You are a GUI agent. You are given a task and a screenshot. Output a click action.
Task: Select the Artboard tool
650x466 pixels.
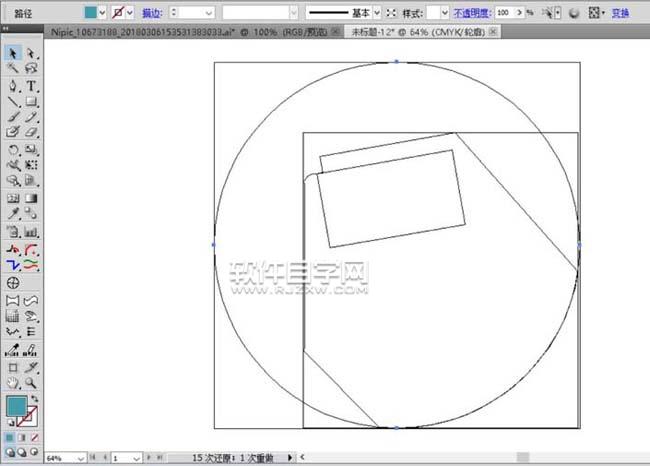tap(13, 367)
